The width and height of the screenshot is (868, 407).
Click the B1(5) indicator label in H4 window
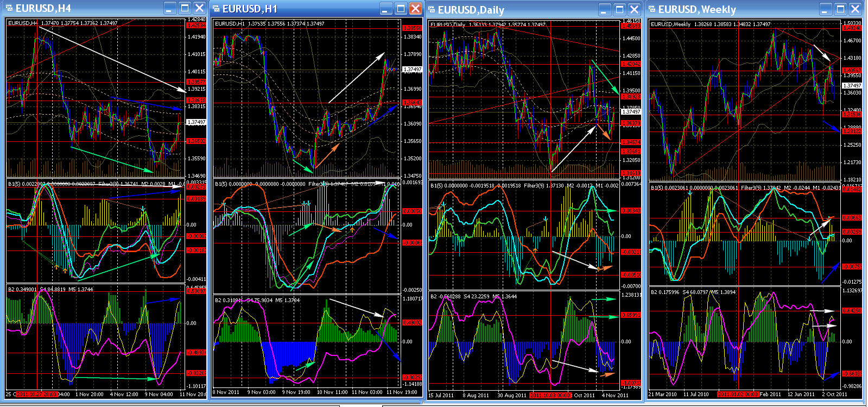coord(15,184)
